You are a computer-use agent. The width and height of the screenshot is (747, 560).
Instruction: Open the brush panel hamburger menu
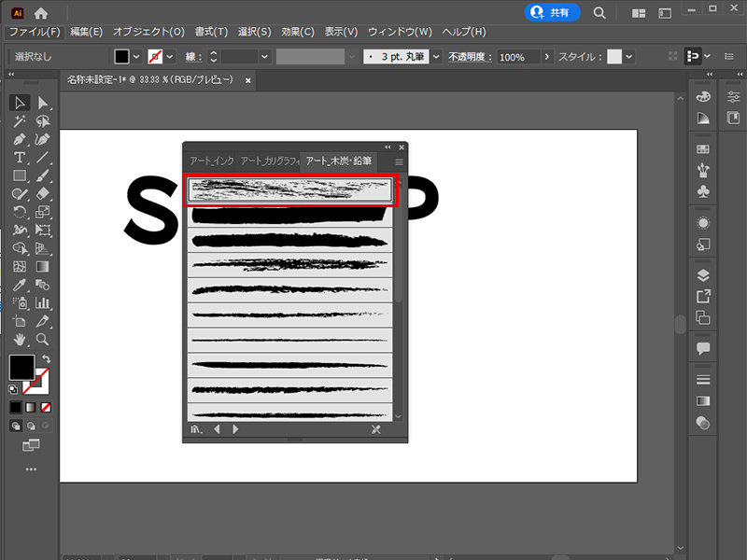(400, 161)
